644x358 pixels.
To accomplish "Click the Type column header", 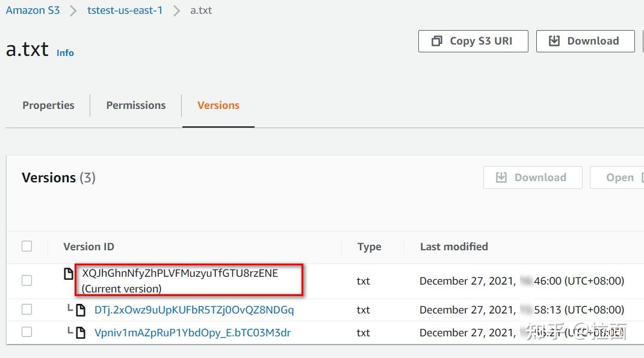I will click(x=369, y=247).
